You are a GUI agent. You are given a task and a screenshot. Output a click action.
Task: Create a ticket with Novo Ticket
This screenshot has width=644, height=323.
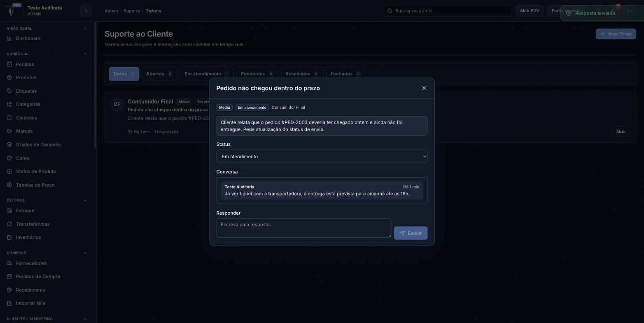(616, 34)
